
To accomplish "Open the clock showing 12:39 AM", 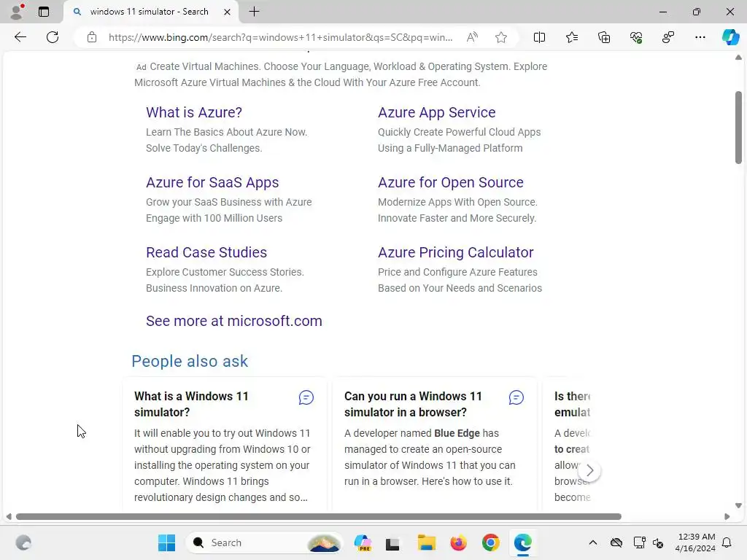I will tap(695, 542).
